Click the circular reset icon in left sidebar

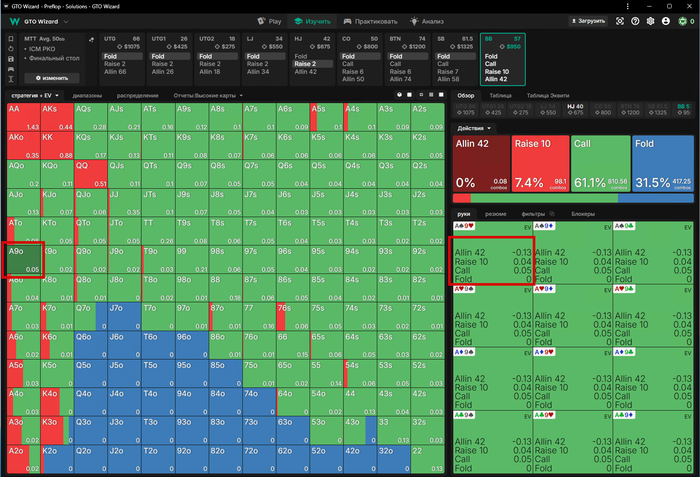point(11,49)
